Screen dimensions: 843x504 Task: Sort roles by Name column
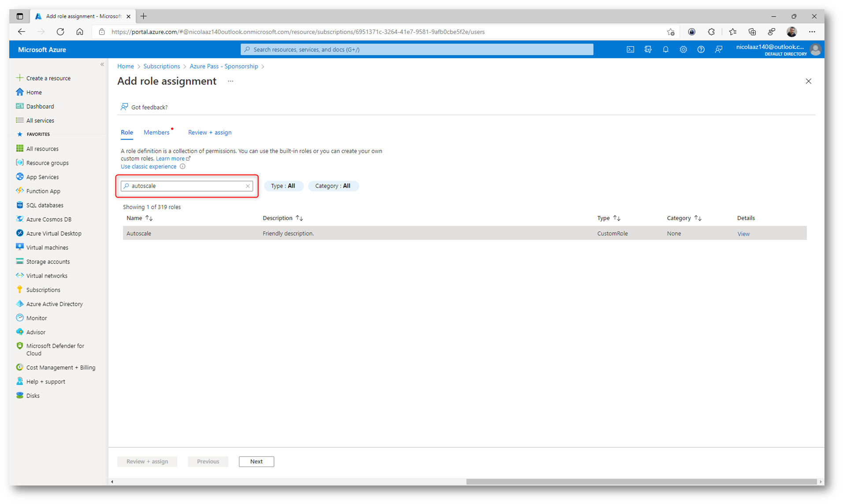pos(139,218)
